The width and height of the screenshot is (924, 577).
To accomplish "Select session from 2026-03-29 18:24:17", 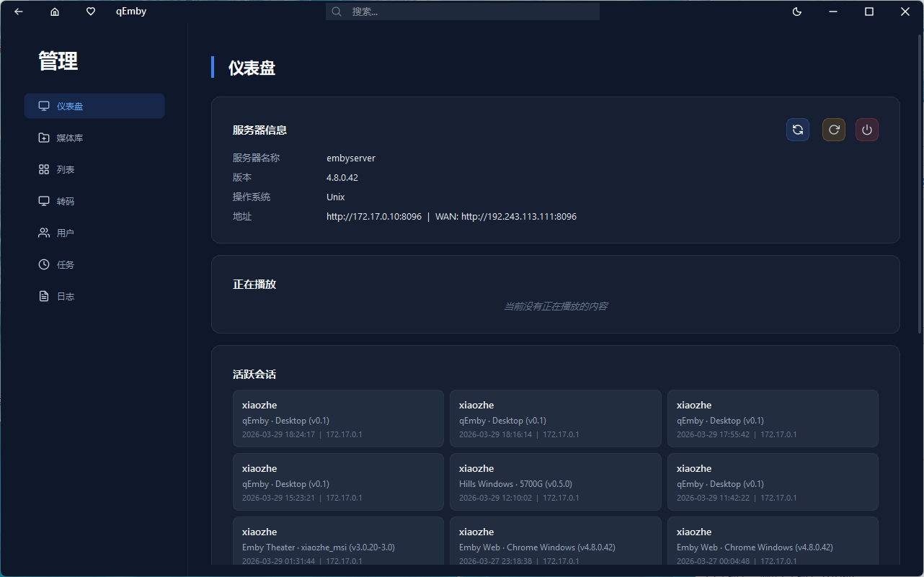I will tap(338, 419).
